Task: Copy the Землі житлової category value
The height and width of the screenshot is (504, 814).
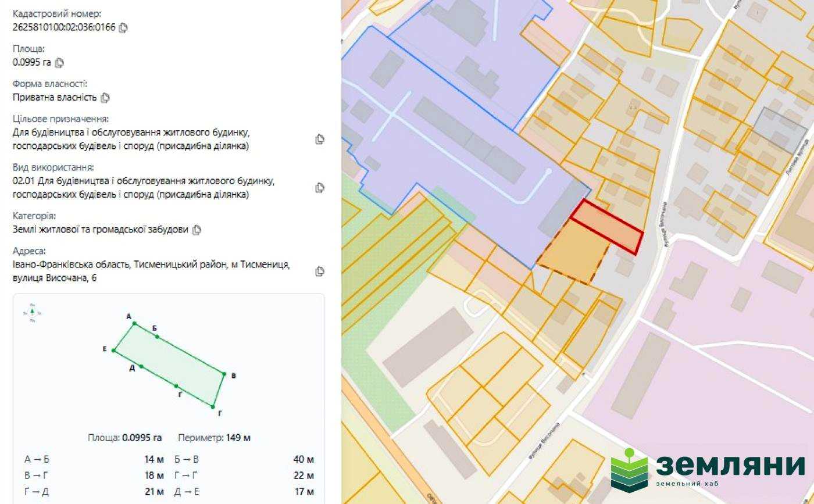Action: (197, 230)
